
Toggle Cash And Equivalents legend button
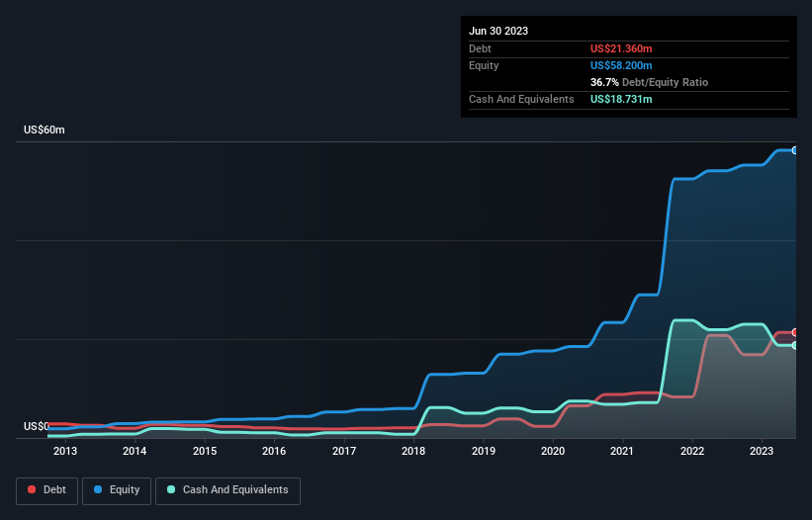[x=227, y=490]
